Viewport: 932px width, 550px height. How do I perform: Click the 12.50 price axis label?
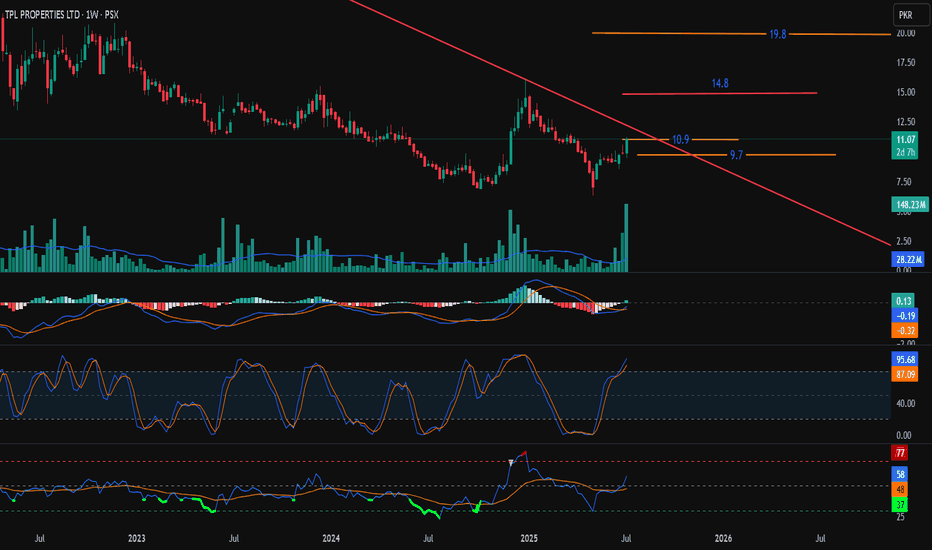pyautogui.click(x=906, y=122)
